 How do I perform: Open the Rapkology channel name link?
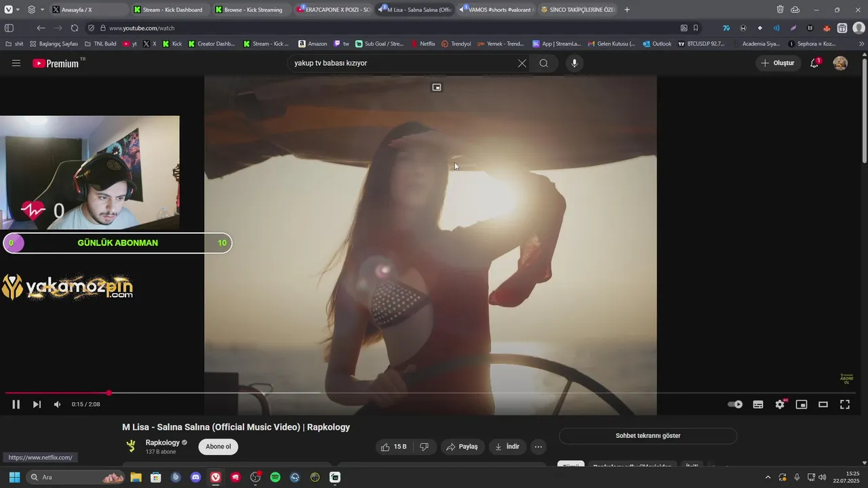click(x=163, y=443)
